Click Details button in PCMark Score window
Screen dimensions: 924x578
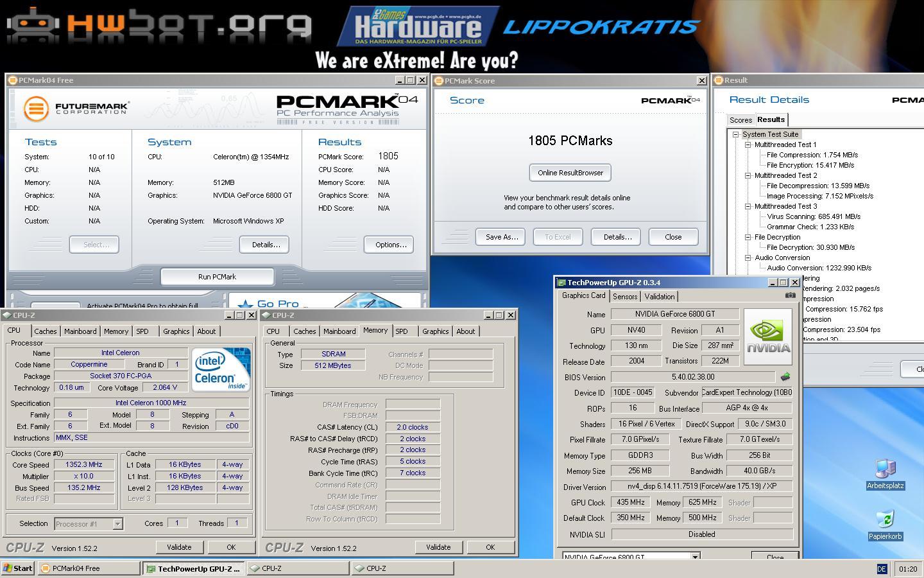click(617, 237)
